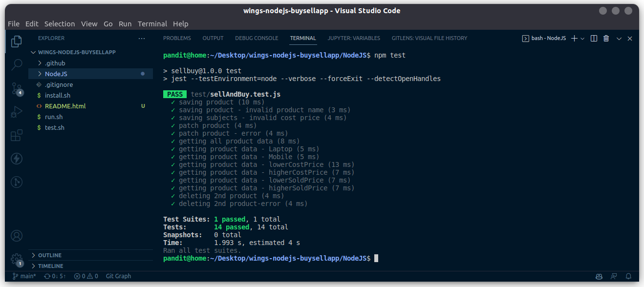Image resolution: width=644 pixels, height=287 pixels.
Task: Click the Copilot status bar icon
Action: [599, 276]
